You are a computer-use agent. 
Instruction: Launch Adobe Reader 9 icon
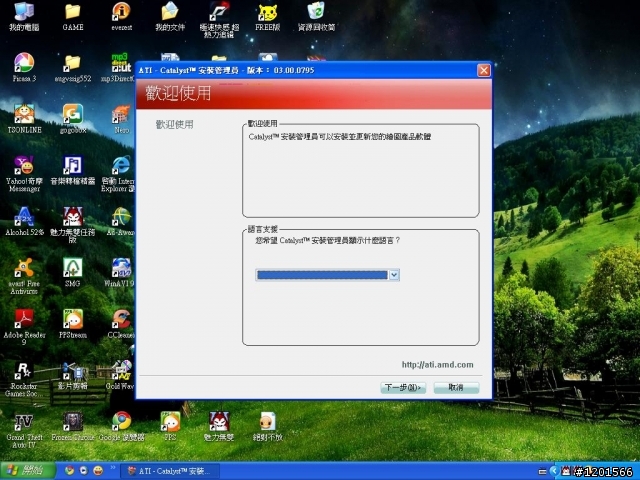(24, 327)
